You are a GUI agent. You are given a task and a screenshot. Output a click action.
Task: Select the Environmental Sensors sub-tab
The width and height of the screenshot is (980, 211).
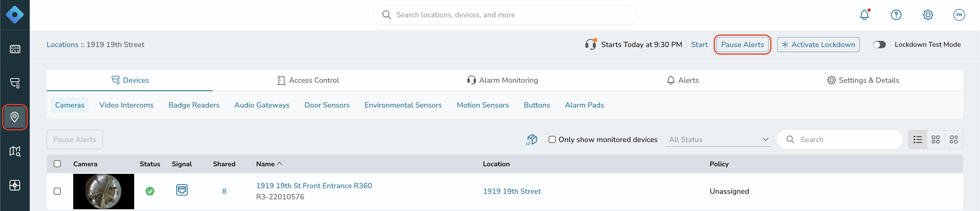[x=403, y=105]
